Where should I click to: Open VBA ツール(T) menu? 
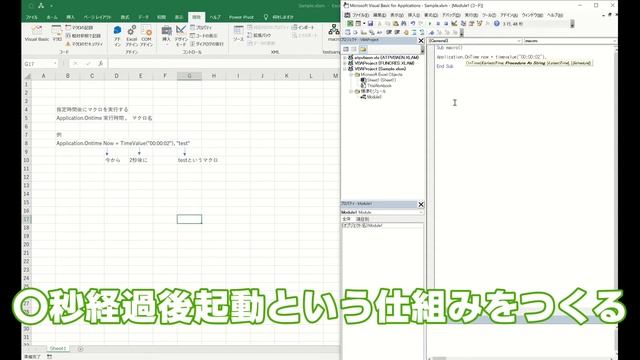489,15
